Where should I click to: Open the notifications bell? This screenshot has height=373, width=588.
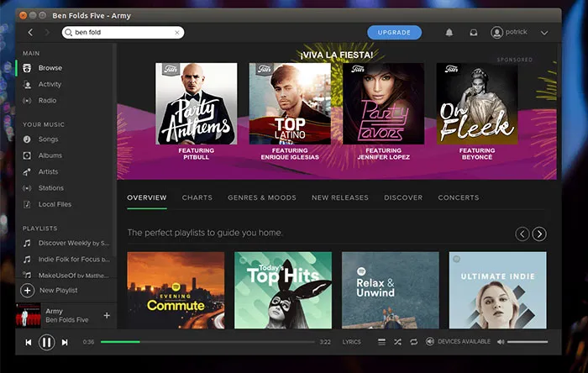(449, 33)
